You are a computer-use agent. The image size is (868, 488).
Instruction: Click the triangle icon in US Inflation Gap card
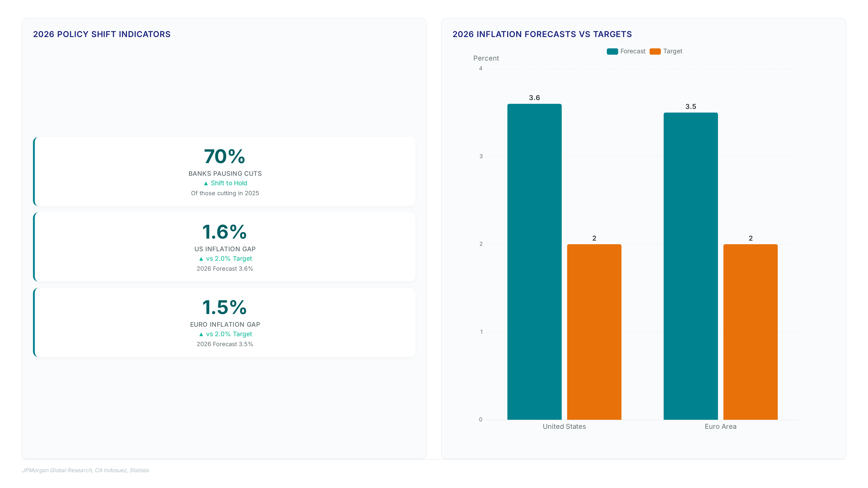(201, 259)
